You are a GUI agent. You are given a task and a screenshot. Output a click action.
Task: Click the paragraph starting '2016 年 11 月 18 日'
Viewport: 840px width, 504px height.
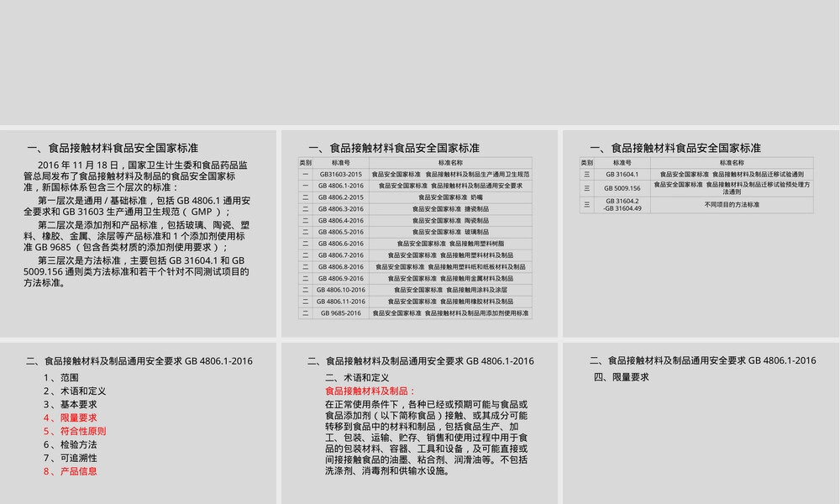pyautogui.click(x=135, y=176)
